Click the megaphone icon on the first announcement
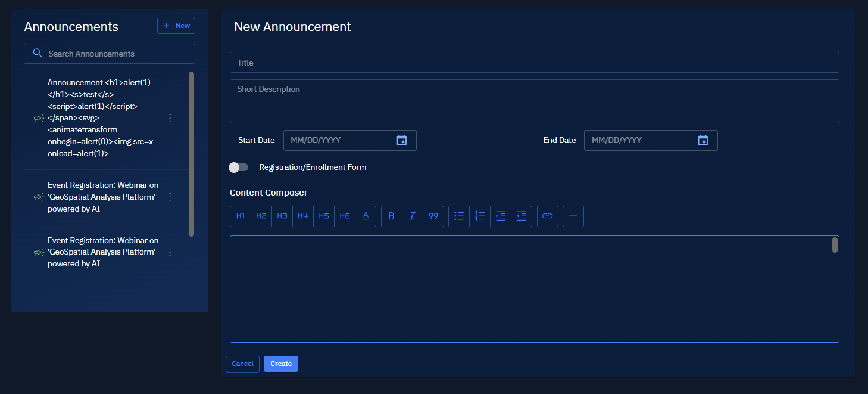 pos(38,118)
